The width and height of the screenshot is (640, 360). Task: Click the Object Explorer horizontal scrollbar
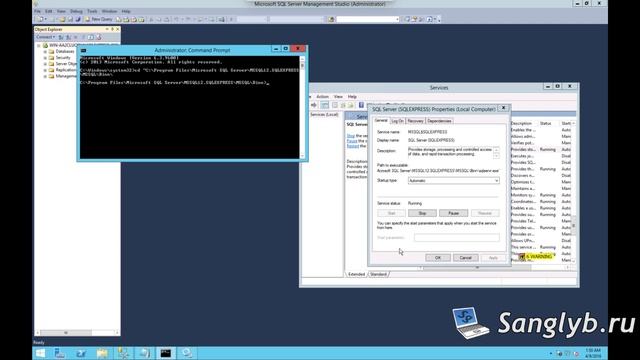pos(77,333)
